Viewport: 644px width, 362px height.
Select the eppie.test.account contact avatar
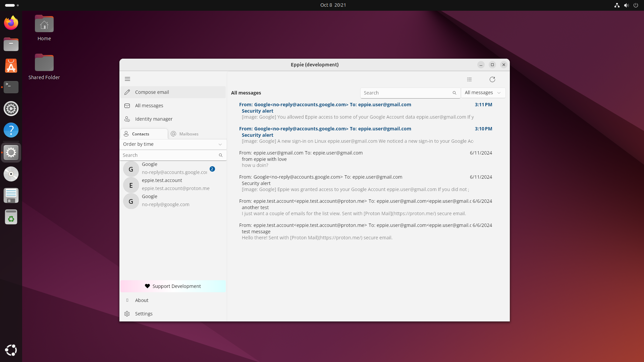pos(131,185)
